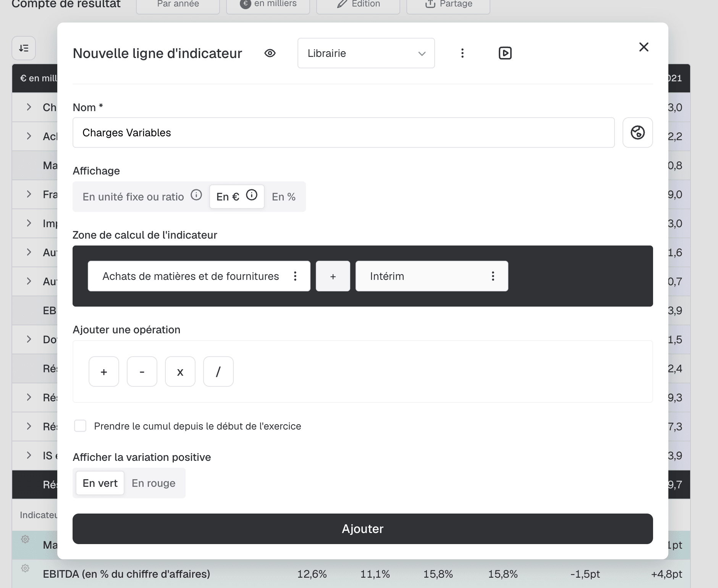Show info for 'En unité fixe ou ratio'
Screen dimensions: 718x588
[196, 195]
